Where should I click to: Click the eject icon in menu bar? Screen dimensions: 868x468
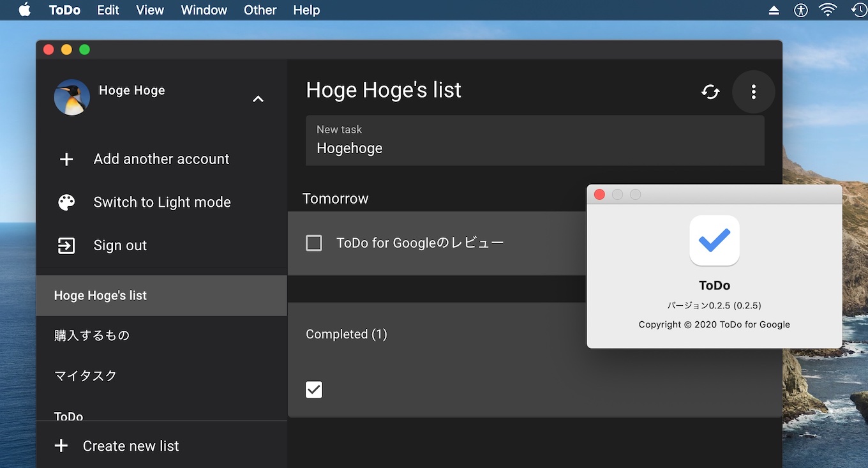click(774, 10)
